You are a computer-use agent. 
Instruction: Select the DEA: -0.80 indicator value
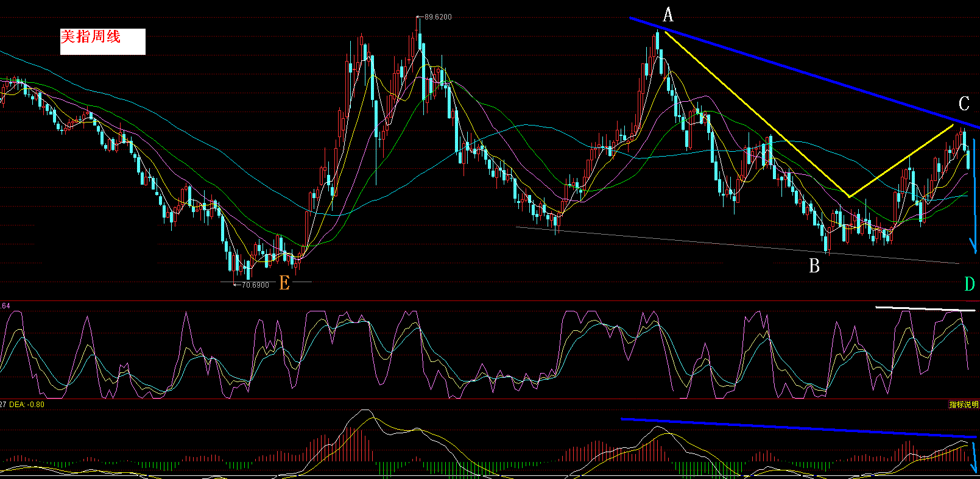pos(27,405)
